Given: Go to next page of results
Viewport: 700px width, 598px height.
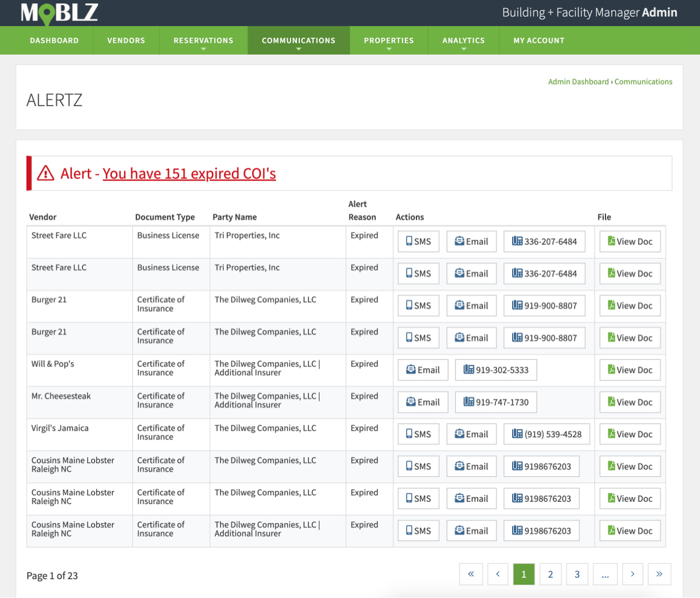Looking at the screenshot, I should tap(632, 574).
